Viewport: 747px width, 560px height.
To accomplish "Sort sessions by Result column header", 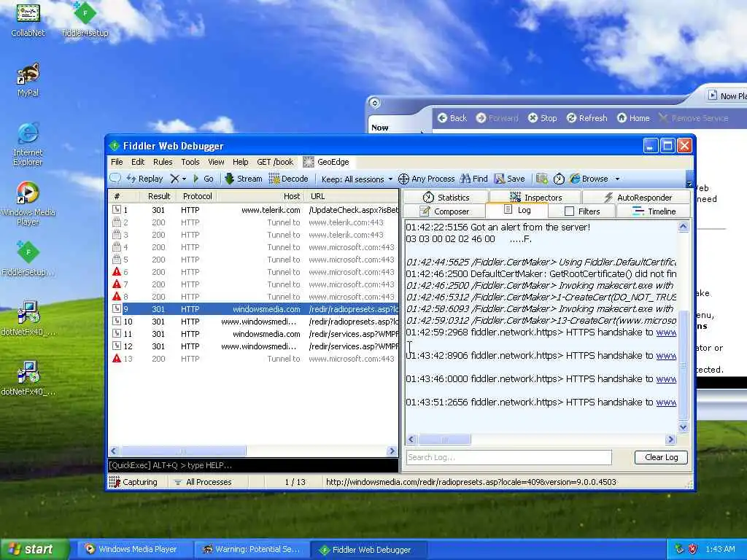I will [158, 196].
